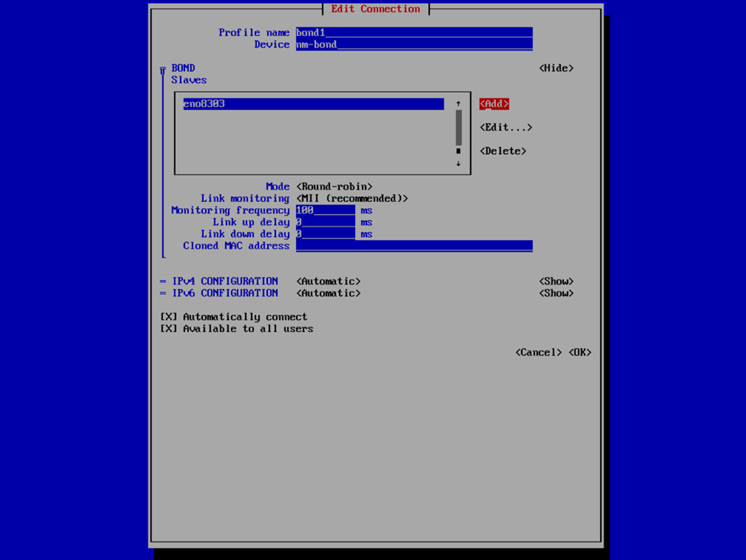Delete the selected slave connection
The width and height of the screenshot is (746, 560).
tap(503, 151)
